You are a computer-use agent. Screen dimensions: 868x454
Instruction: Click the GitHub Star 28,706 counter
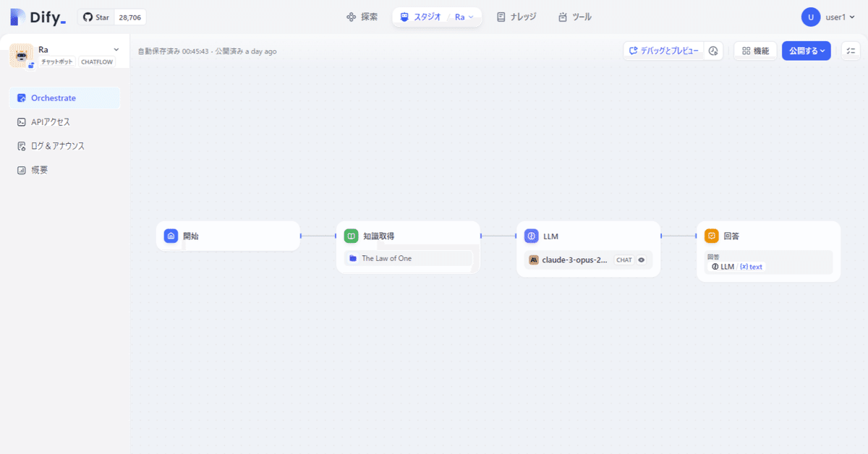click(112, 16)
